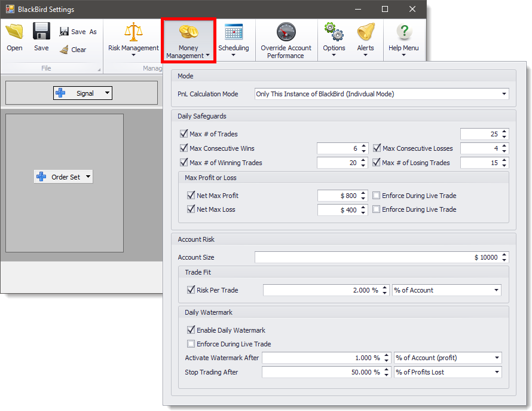Enable Enforce During Live Trade for Net Max Loss
Image resolution: width=532 pixels, height=411 pixels.
coord(376,209)
